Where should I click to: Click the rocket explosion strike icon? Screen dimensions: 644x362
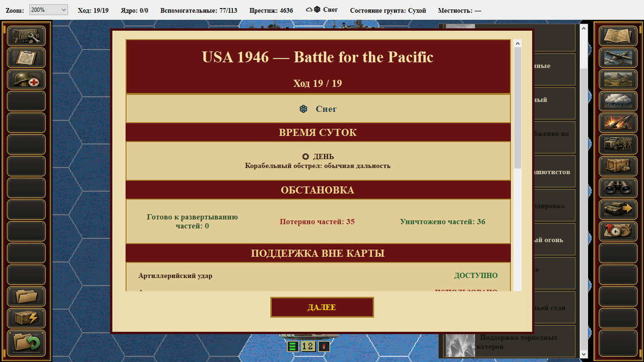coord(618,123)
